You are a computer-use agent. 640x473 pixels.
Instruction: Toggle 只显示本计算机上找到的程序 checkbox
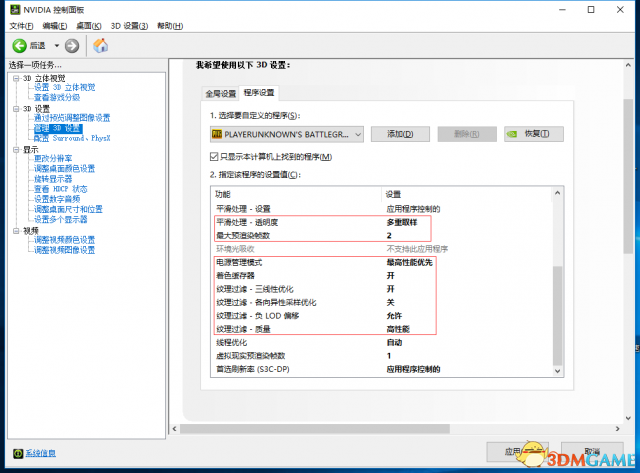pyautogui.click(x=214, y=157)
